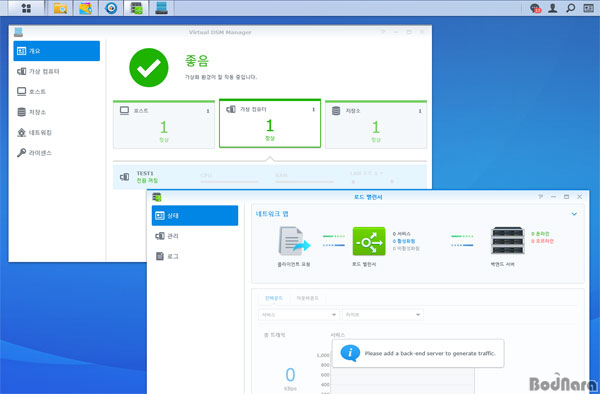Click 'Please add a back-end server' message
This screenshot has width=600, height=394.
coord(430,353)
